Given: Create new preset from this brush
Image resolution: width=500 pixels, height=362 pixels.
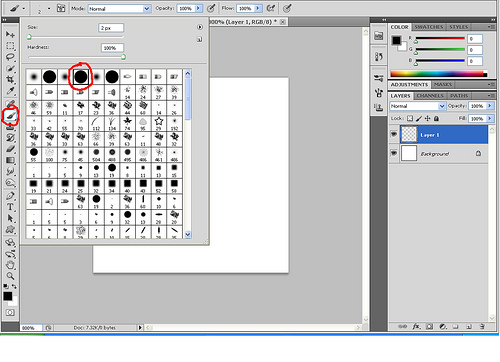Looking at the screenshot, I should pos(199,40).
